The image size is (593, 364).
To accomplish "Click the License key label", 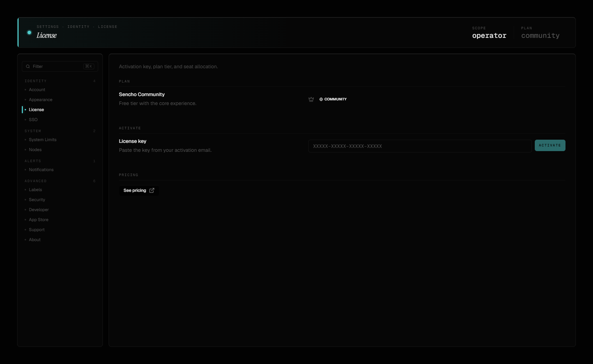I will (133, 141).
